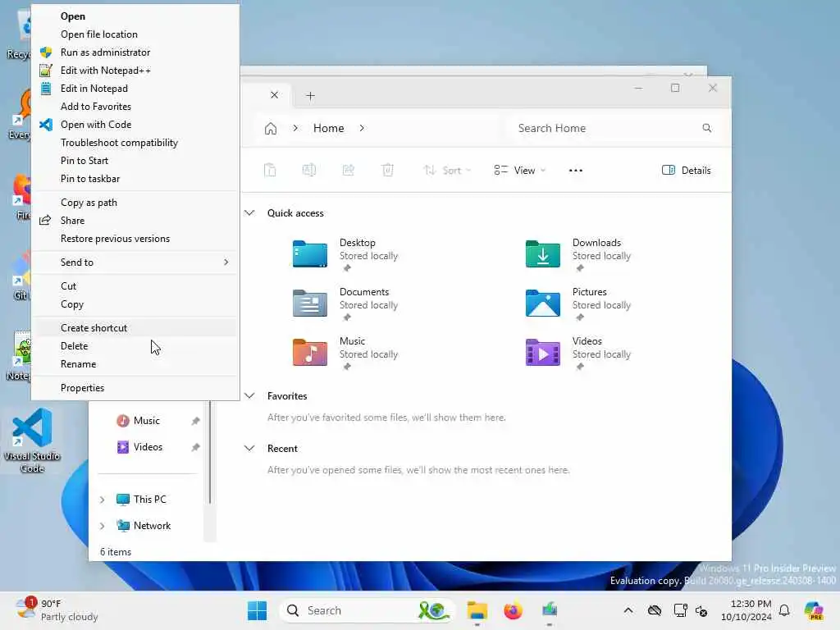Click Music in the navigation pane

pos(147,421)
